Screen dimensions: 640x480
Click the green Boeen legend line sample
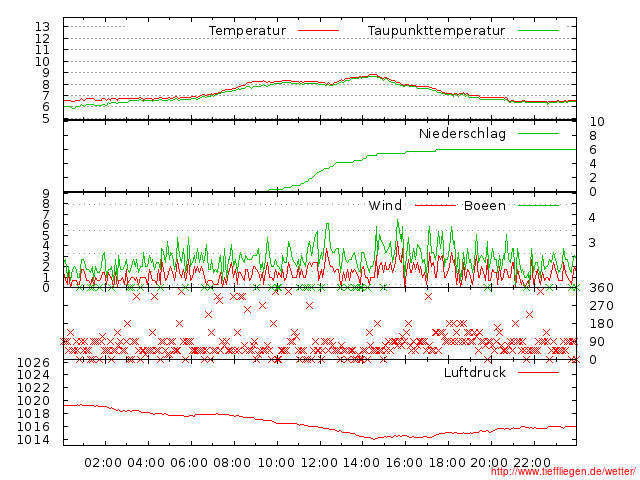(538, 205)
